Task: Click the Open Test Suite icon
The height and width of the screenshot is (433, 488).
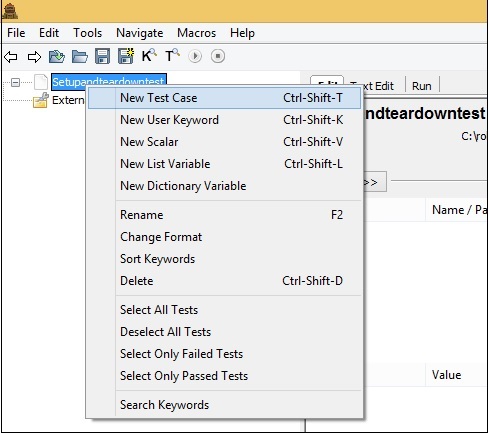Action: (57, 56)
